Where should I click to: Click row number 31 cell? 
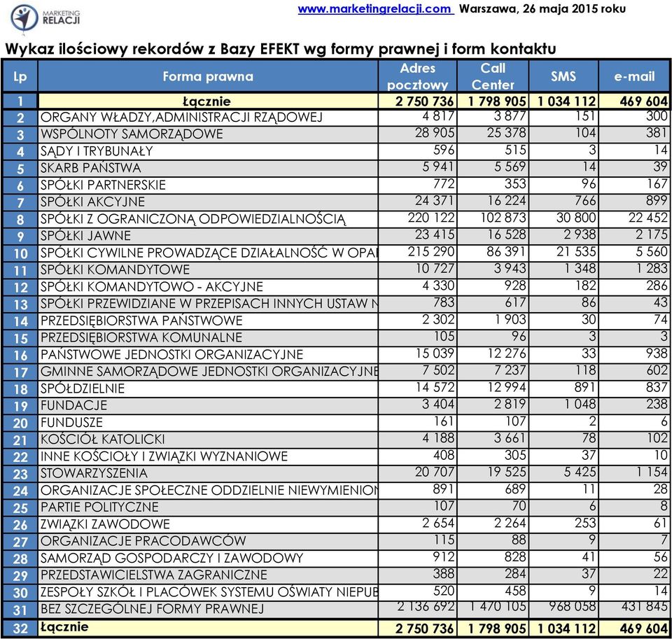pos(20,610)
